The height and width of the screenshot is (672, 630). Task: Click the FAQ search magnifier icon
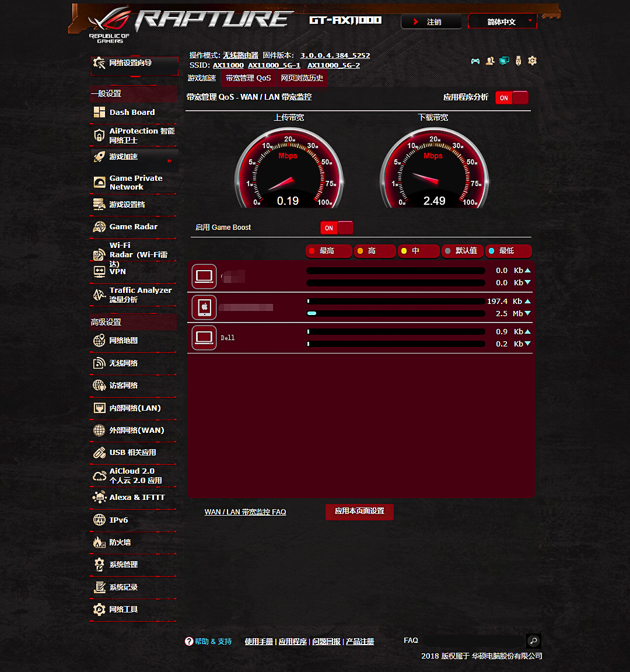pos(534,640)
